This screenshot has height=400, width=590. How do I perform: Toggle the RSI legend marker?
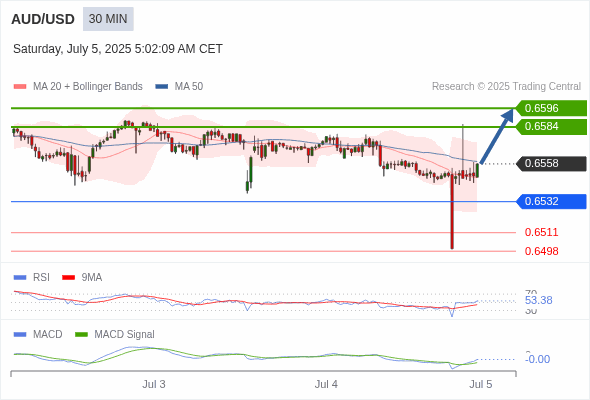point(20,278)
